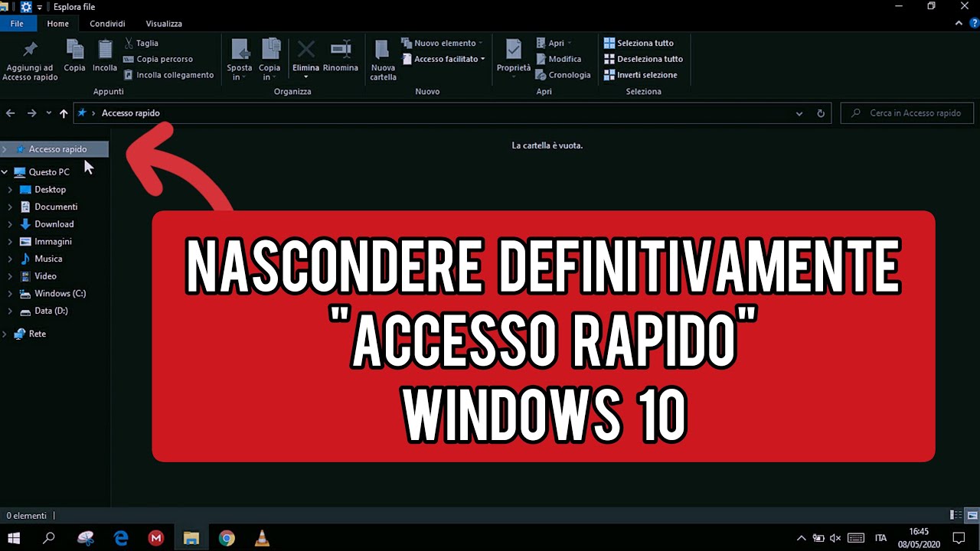
Task: Choose Copia percorso command
Action: click(x=158, y=59)
